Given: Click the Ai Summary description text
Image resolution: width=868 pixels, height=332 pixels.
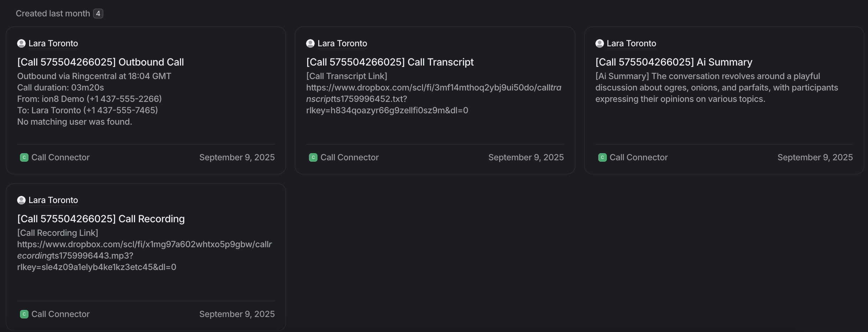Looking at the screenshot, I should point(716,88).
